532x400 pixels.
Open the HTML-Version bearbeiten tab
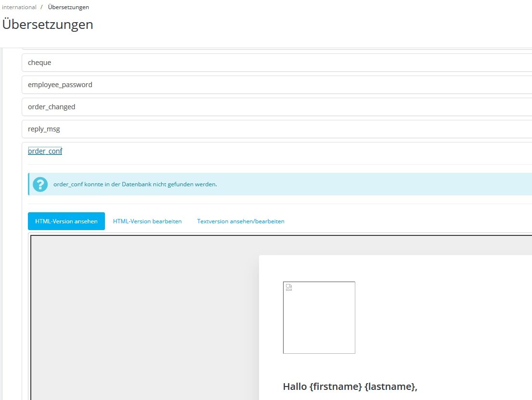[x=147, y=221]
